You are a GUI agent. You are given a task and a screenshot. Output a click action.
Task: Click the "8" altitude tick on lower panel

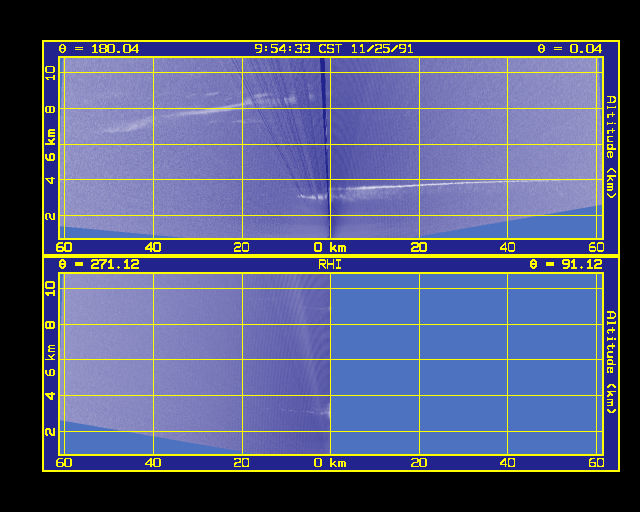point(51,325)
